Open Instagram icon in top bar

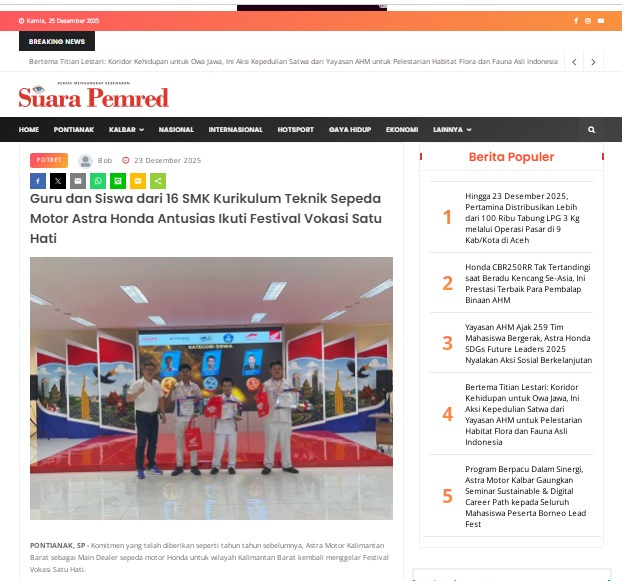[588, 21]
